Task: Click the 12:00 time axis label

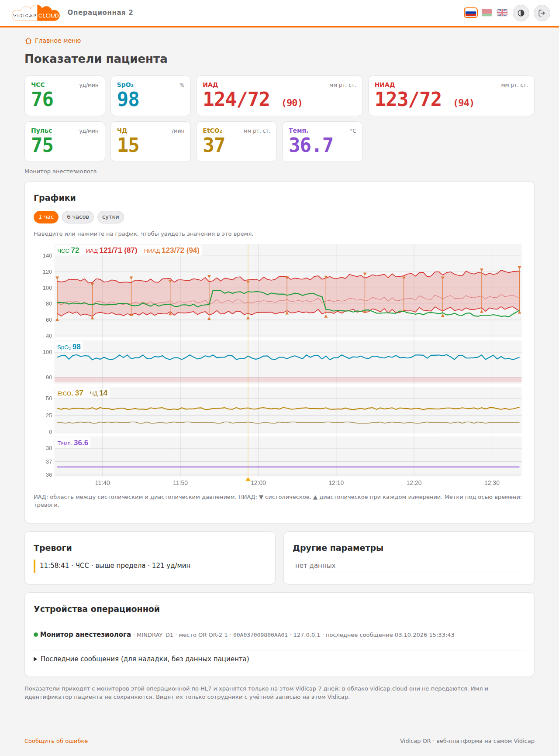Action: [258, 483]
